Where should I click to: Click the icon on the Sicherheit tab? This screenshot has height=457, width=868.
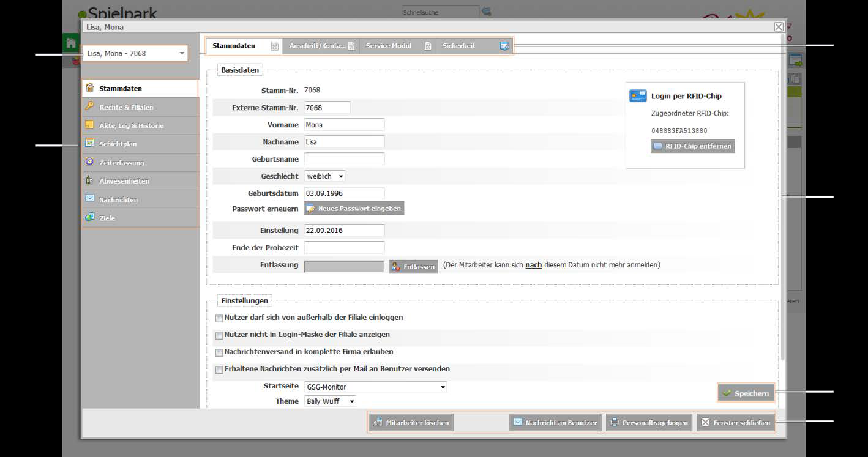[504, 46]
